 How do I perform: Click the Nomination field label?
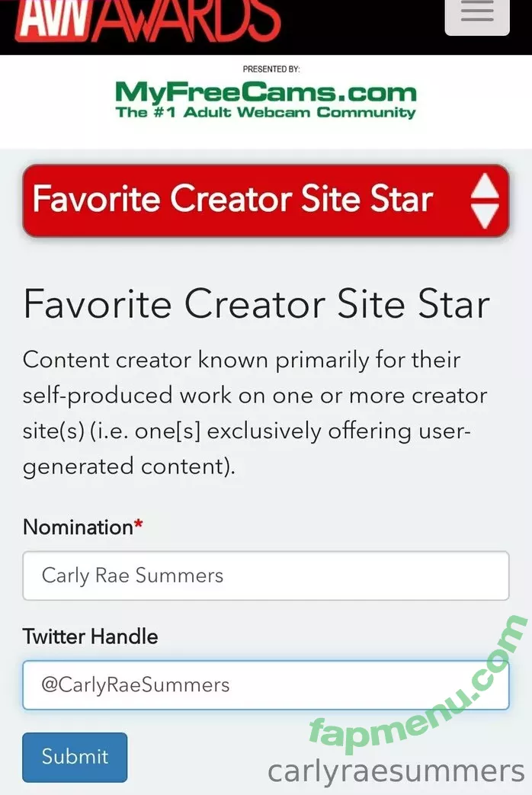click(78, 527)
